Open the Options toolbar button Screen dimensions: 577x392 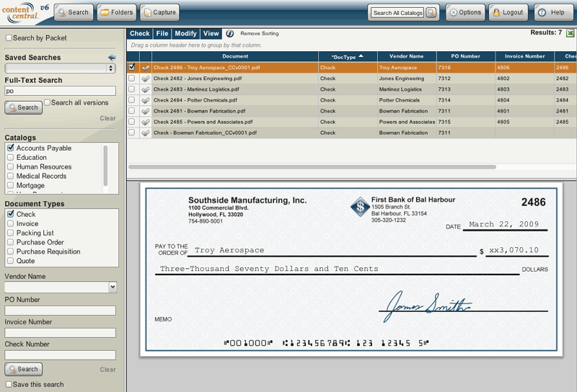465,12
